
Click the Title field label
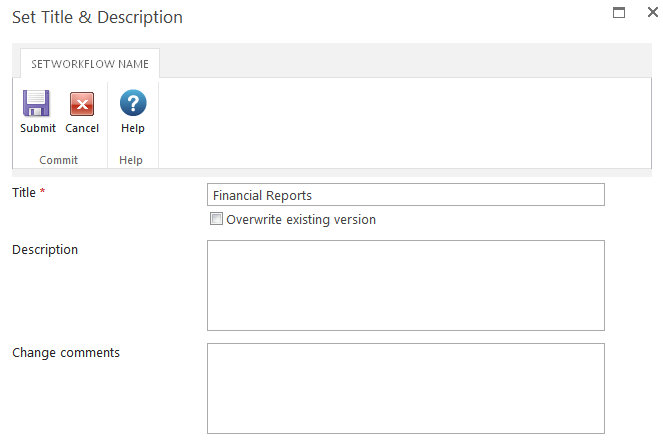[24, 192]
